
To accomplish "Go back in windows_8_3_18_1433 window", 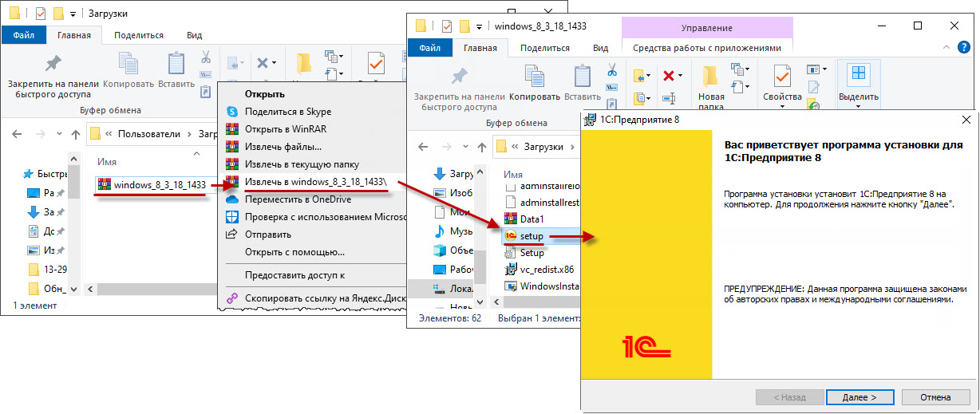I will pyautogui.click(x=423, y=146).
